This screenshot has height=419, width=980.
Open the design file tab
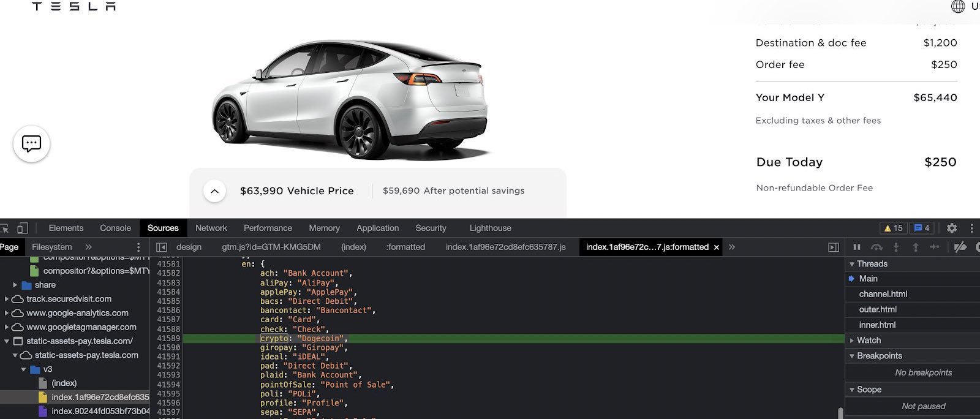[189, 247]
